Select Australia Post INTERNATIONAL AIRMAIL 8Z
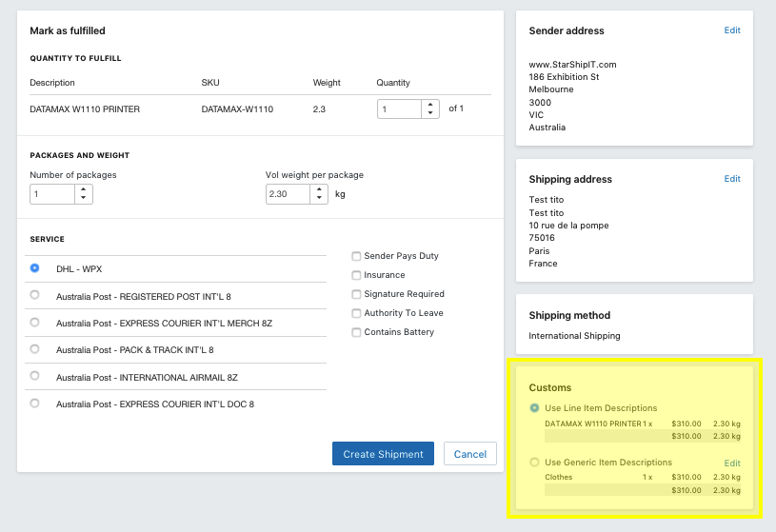This screenshot has width=776, height=532. click(x=34, y=376)
